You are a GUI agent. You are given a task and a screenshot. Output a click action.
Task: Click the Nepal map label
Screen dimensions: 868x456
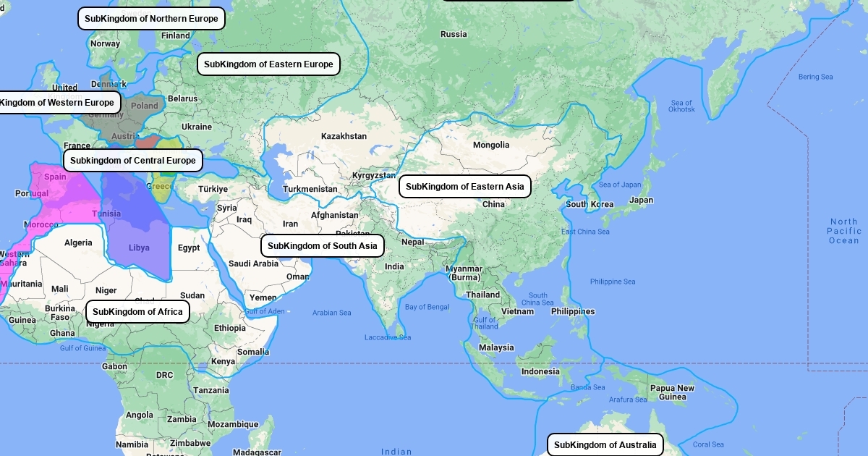[413, 242]
